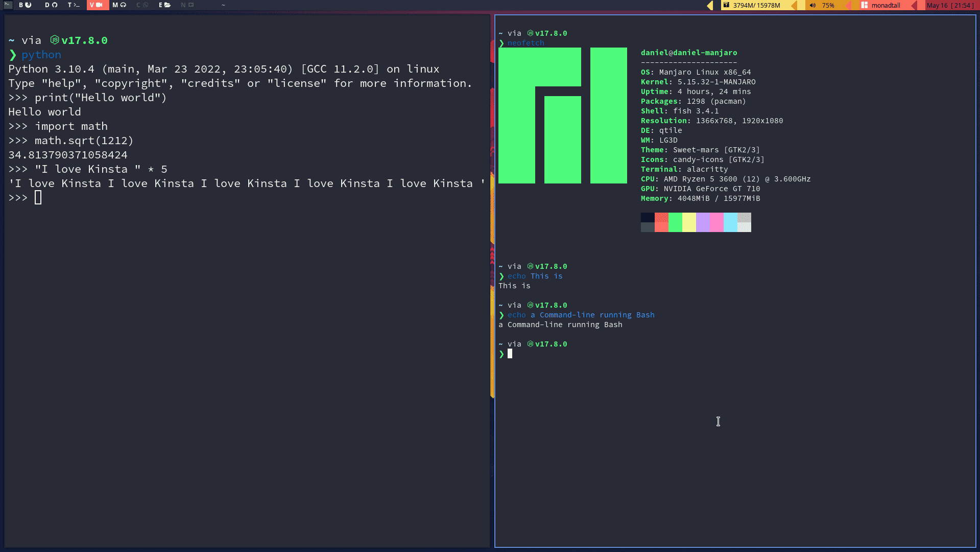Select the Firefox icon in workspace B
980x552 pixels.
(28, 5)
